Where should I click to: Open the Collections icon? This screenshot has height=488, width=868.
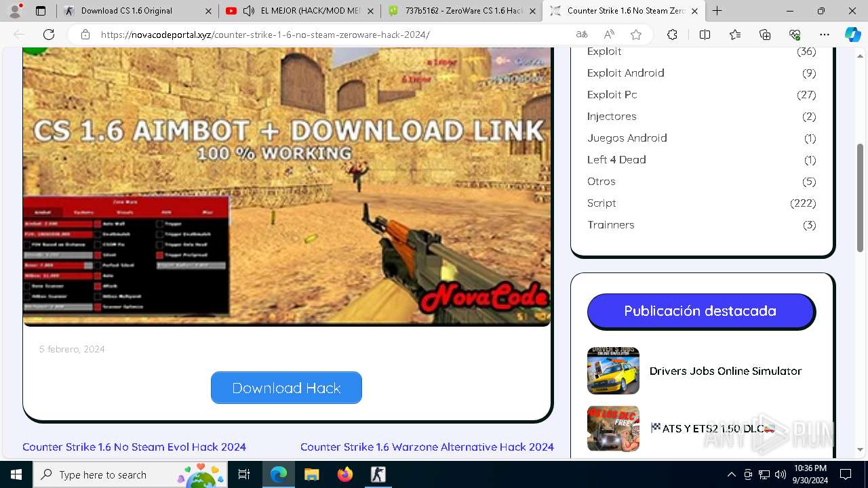click(x=765, y=35)
